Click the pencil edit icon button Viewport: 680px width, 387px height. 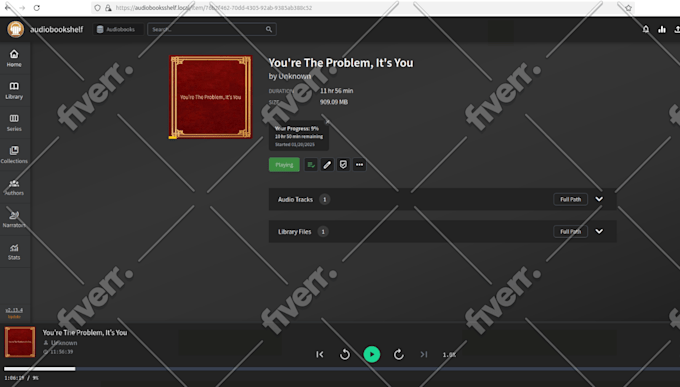[x=327, y=165]
